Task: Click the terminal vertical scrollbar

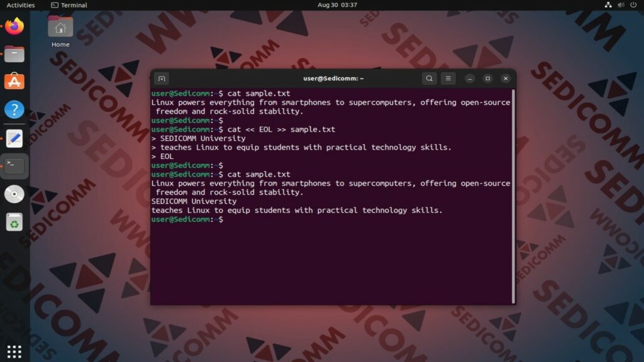Action: [513, 196]
